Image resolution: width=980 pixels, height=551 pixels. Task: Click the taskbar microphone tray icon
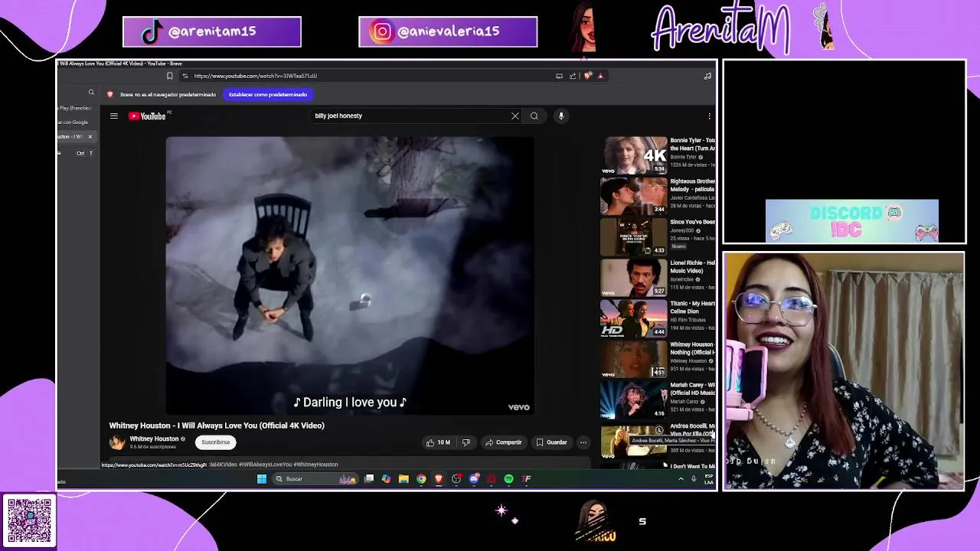coord(694,479)
